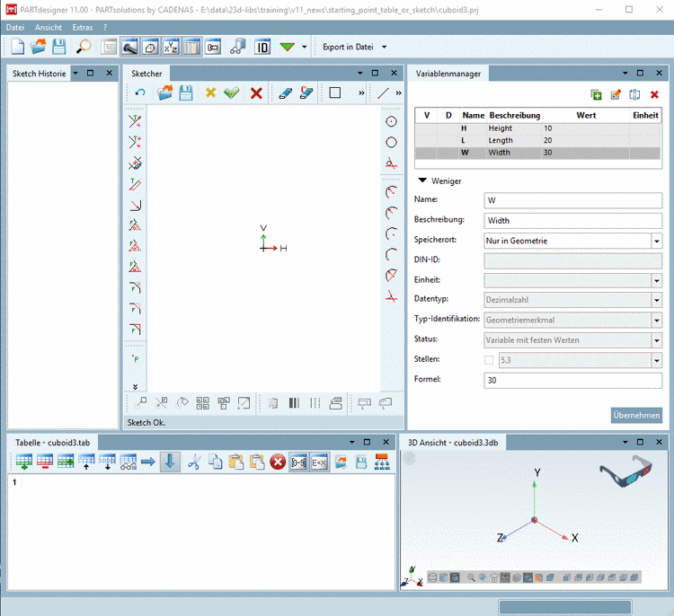Toggle the Stellen checkbox
Screen dimensions: 674x616
(x=489, y=360)
